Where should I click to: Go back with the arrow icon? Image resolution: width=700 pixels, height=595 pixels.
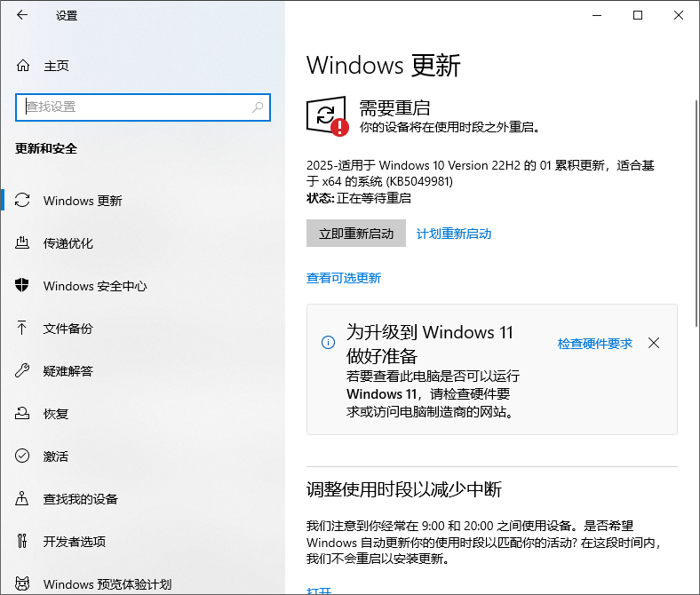click(22, 15)
